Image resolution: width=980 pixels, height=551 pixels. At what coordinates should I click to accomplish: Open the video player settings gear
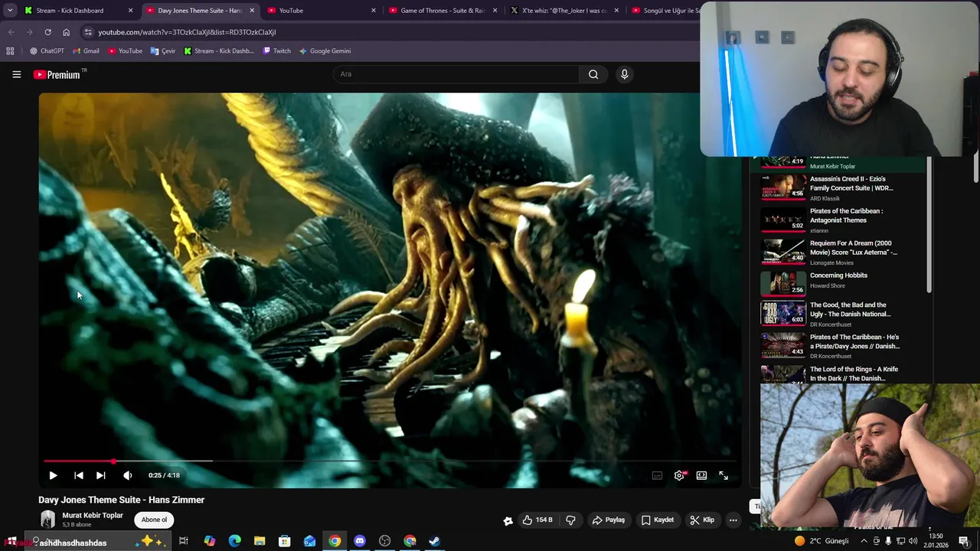coord(679,475)
